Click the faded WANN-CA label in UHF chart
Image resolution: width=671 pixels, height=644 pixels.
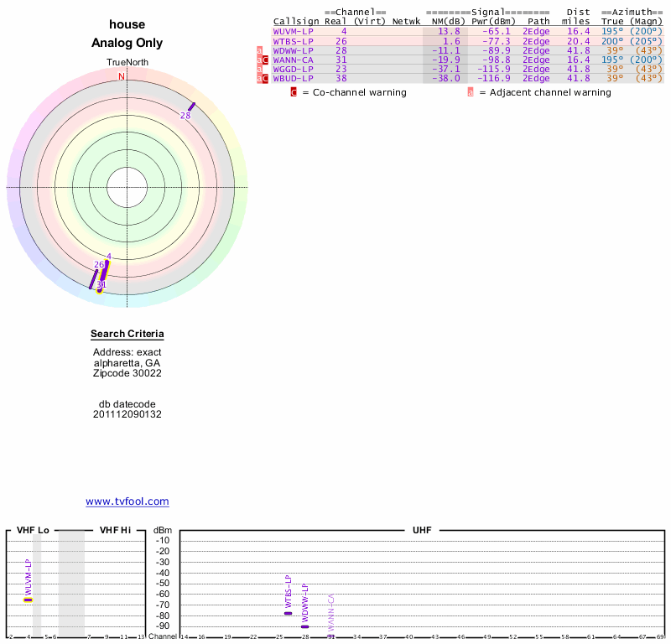point(331,614)
